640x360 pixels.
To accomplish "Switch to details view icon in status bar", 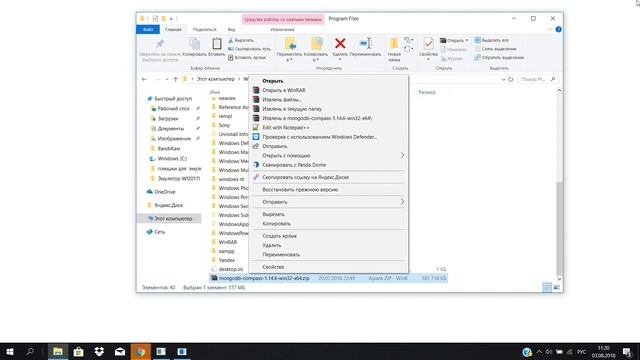I will pos(547,287).
